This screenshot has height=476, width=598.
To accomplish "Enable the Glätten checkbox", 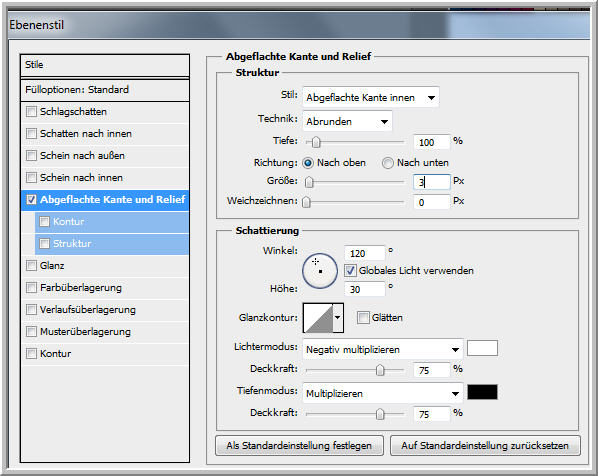I will click(363, 317).
